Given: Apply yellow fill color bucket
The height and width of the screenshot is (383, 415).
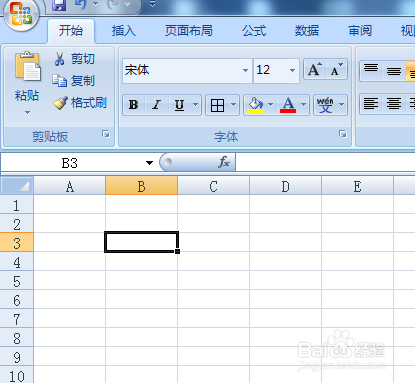Looking at the screenshot, I should click(x=255, y=105).
